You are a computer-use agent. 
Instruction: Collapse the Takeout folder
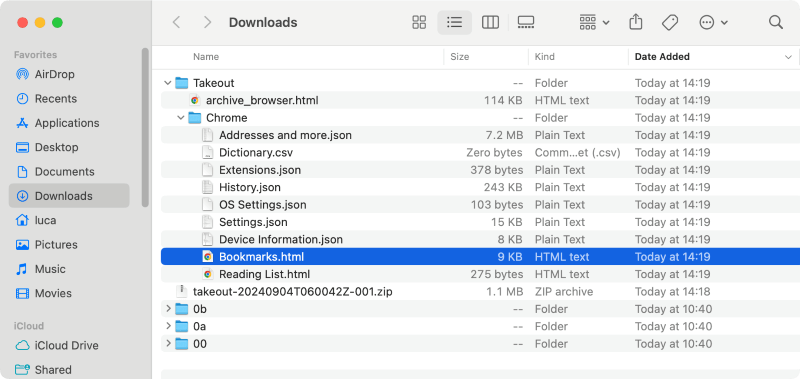tap(167, 83)
